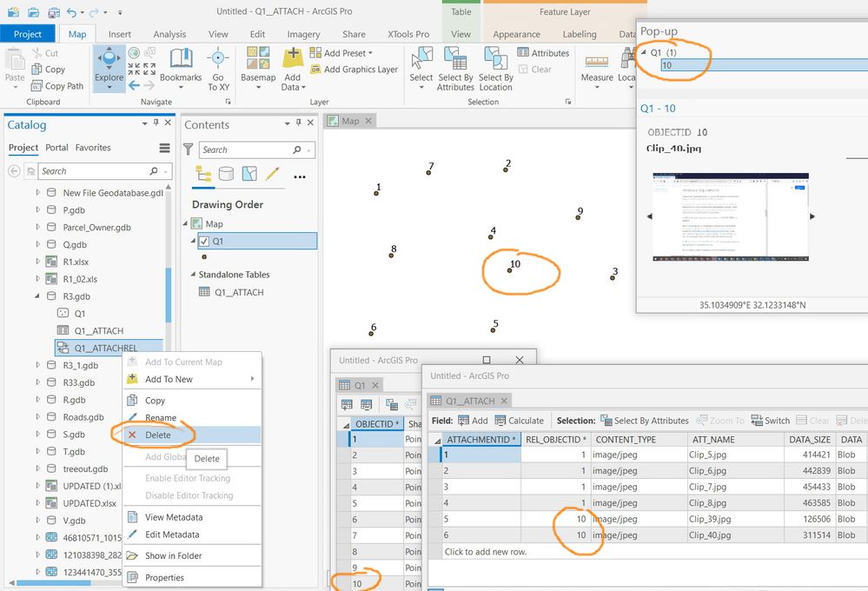Click Copy Path in the Clipboard group
868x591 pixels.
tap(57, 86)
